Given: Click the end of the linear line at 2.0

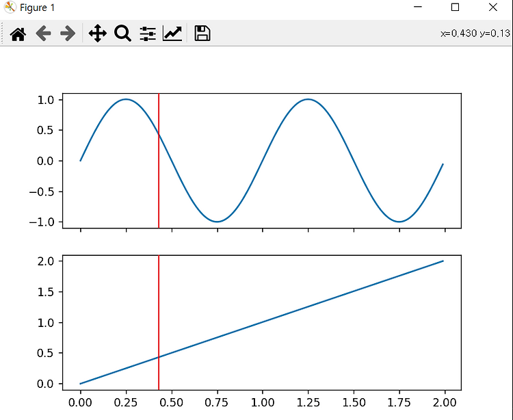Looking at the screenshot, I should [443, 261].
